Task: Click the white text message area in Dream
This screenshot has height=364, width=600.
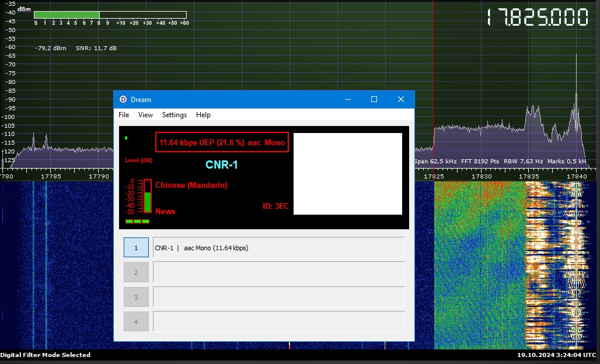Action: [x=348, y=174]
